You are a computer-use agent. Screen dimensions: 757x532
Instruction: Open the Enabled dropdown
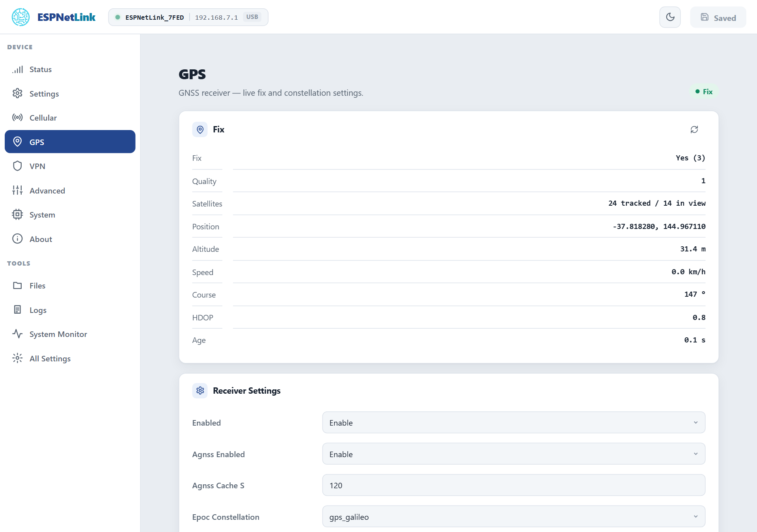(514, 422)
